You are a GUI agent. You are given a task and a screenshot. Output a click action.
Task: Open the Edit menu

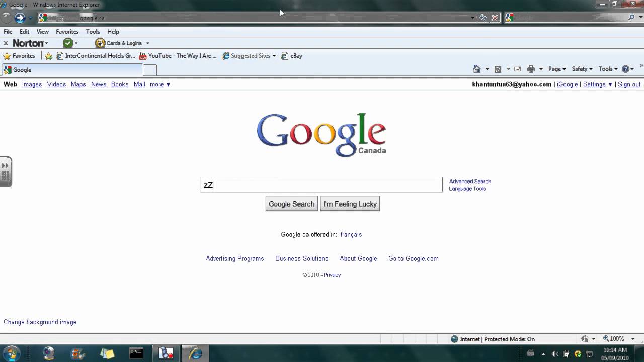[25, 31]
